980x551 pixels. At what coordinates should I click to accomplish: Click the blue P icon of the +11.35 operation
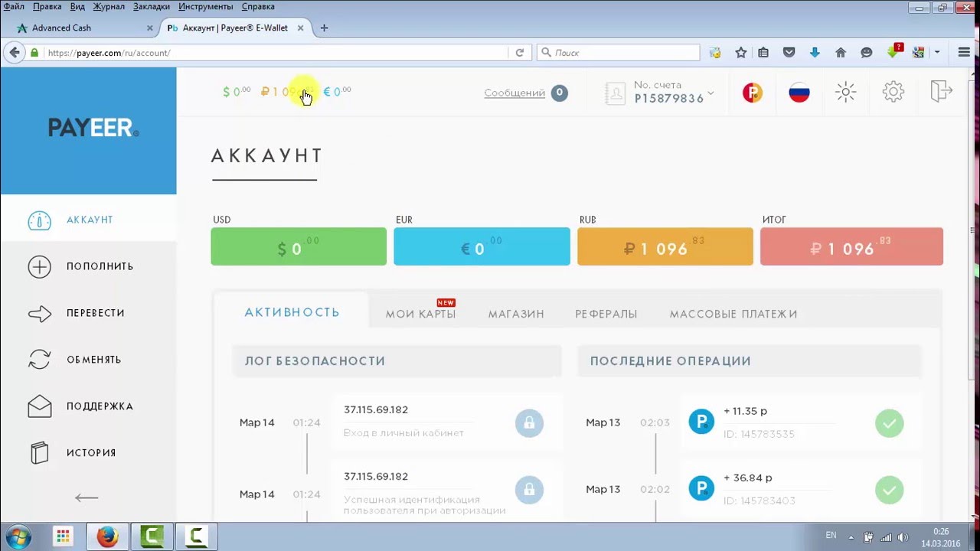[701, 421]
